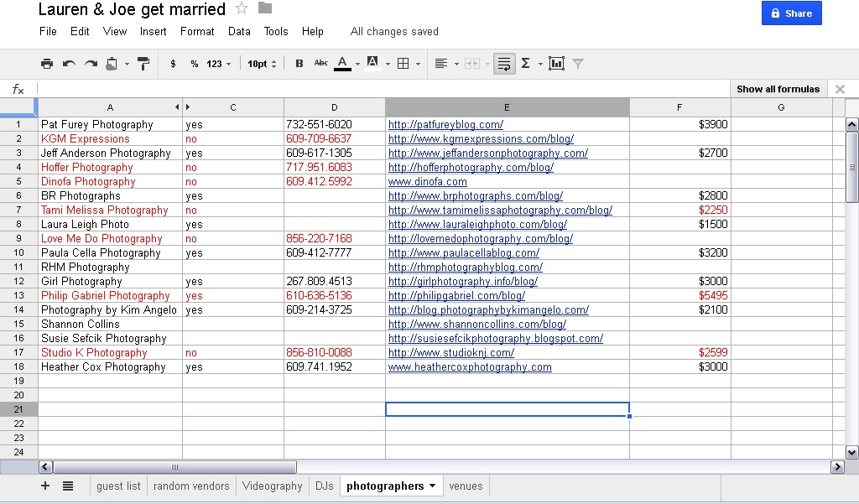Format as percent with % icon
The width and height of the screenshot is (859, 504).
pos(195,64)
